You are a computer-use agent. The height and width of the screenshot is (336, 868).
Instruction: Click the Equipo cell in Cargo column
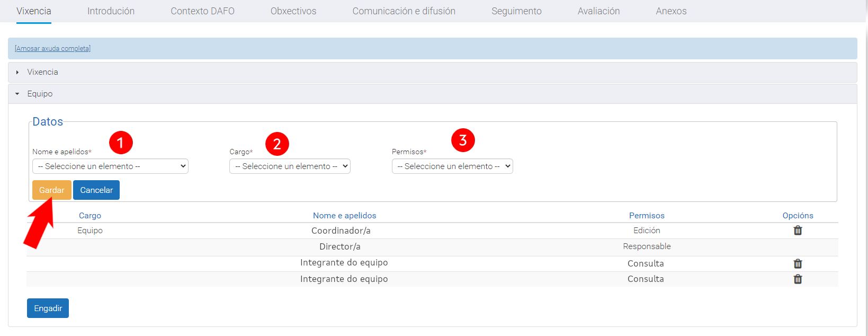(90, 231)
